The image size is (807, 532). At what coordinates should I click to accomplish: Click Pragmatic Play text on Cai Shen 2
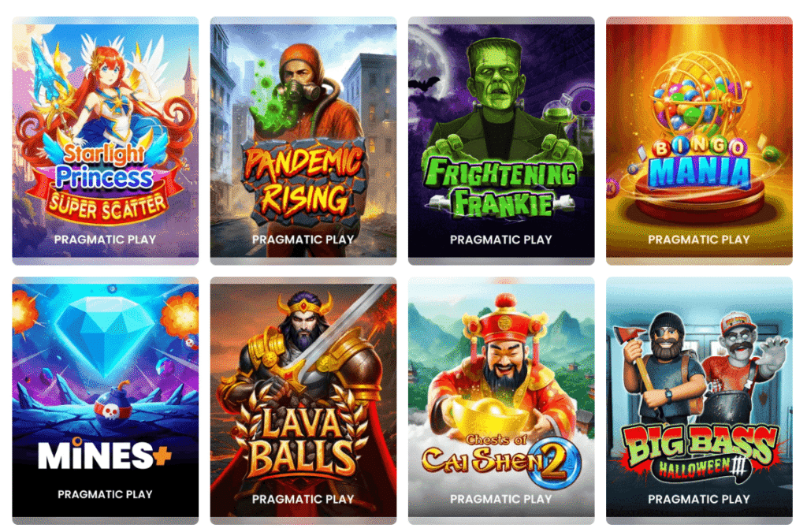click(x=500, y=499)
